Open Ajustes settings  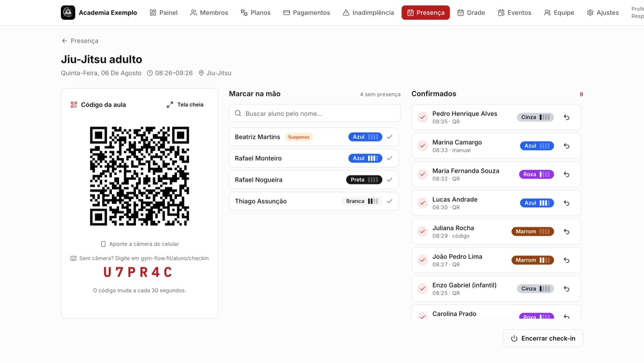coord(603,12)
